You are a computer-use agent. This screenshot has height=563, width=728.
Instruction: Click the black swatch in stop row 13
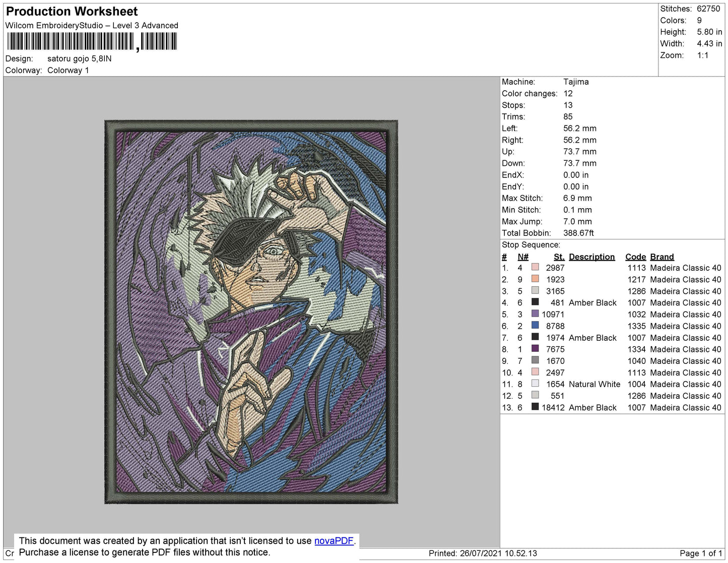click(x=535, y=407)
